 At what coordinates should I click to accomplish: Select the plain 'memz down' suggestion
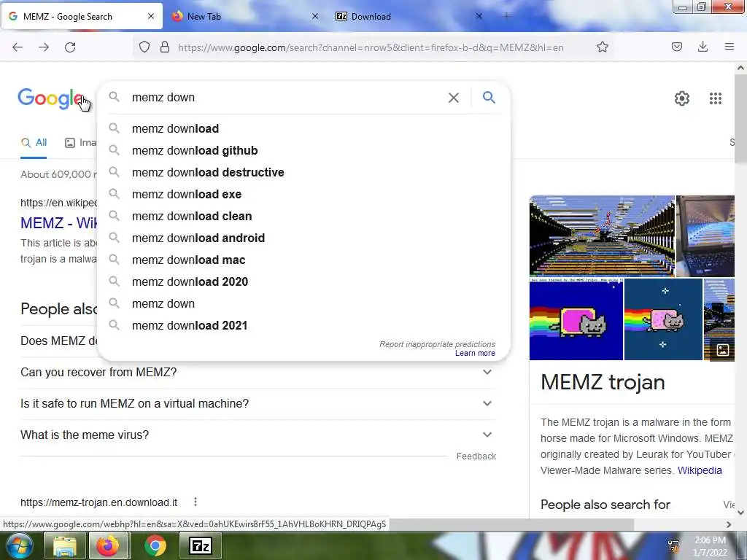point(303,304)
